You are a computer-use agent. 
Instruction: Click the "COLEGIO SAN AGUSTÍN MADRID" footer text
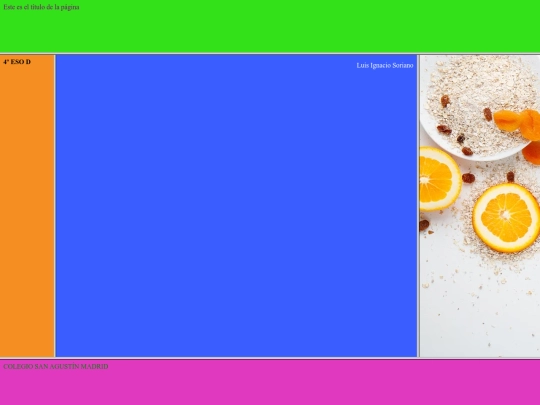click(56, 366)
